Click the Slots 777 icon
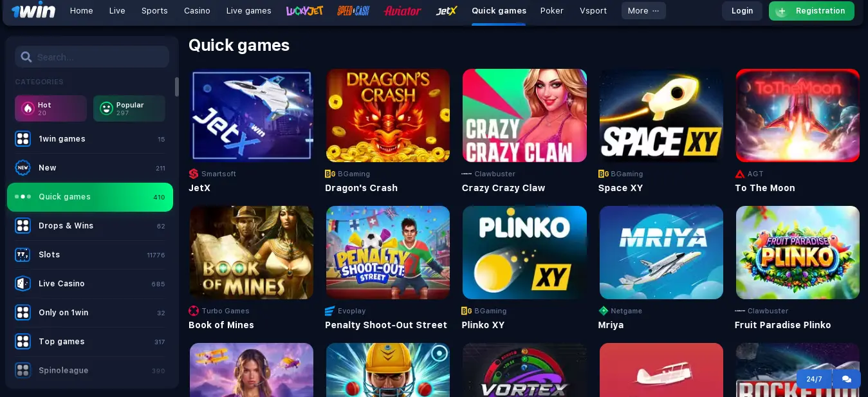 (23, 255)
